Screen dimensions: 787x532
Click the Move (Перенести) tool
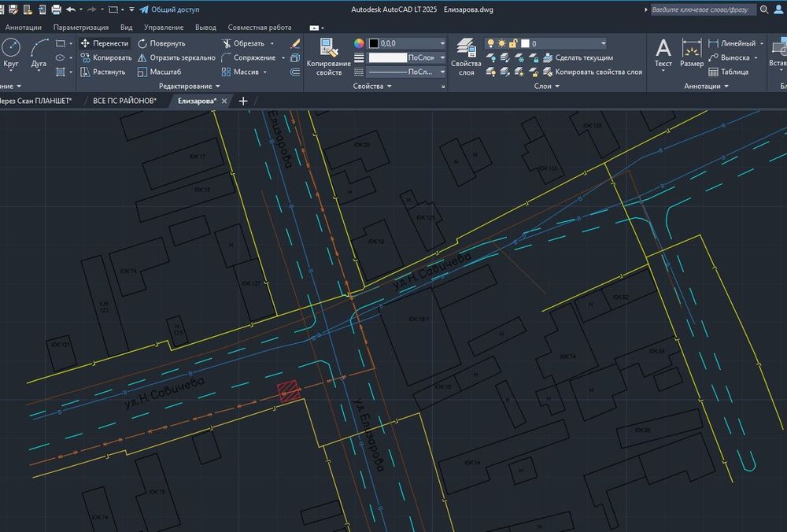105,43
